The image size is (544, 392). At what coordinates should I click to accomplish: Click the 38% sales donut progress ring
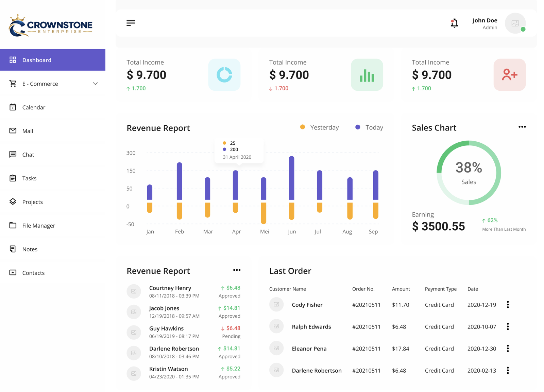tap(469, 173)
